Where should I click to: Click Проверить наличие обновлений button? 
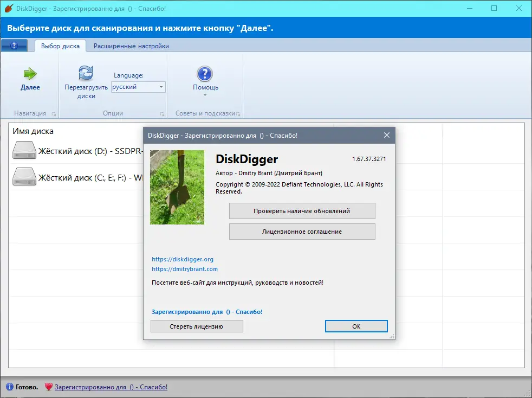pyautogui.click(x=302, y=211)
